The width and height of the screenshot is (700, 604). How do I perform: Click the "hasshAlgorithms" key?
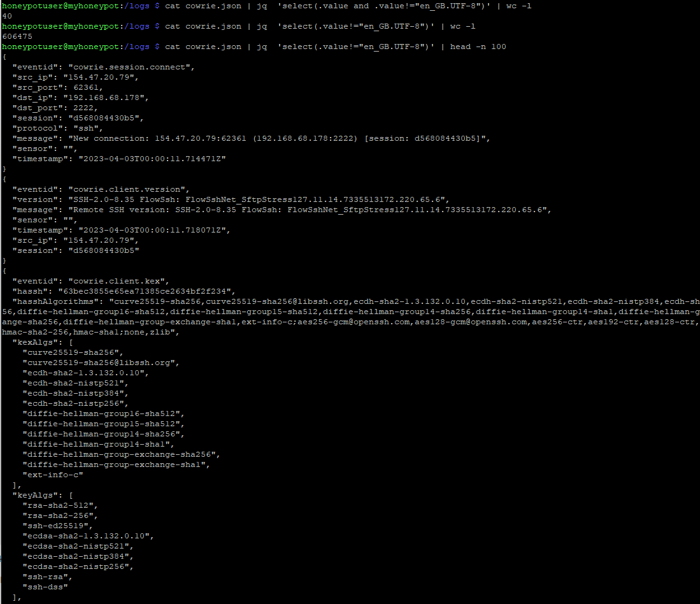click(x=55, y=301)
